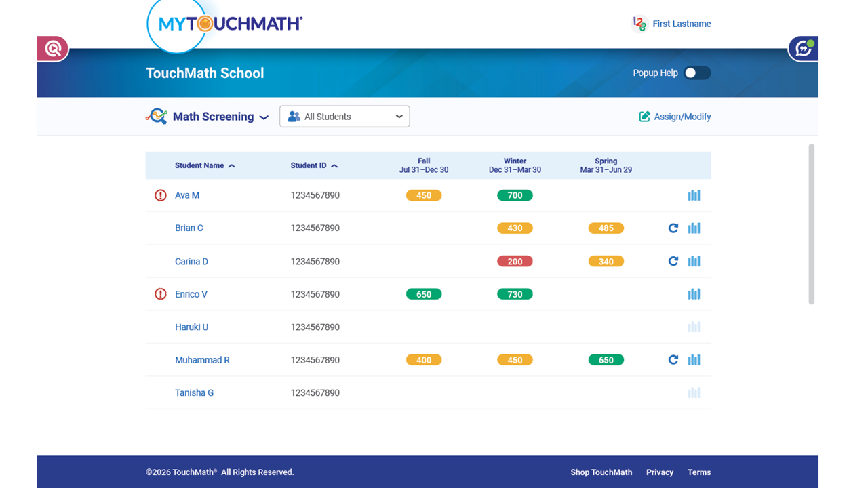Image resolution: width=868 pixels, height=488 pixels.
Task: Click the alert icon beside Enrico V
Action: pos(161,294)
